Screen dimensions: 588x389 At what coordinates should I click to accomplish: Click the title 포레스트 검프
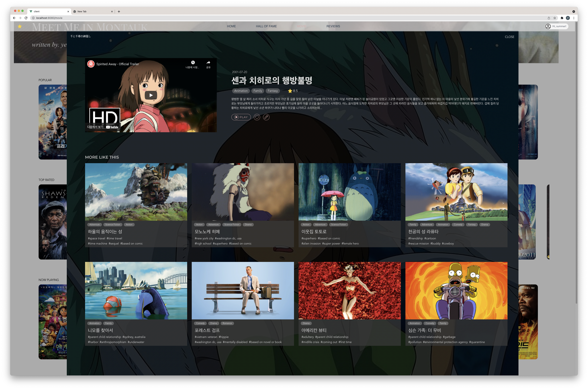pos(207,330)
